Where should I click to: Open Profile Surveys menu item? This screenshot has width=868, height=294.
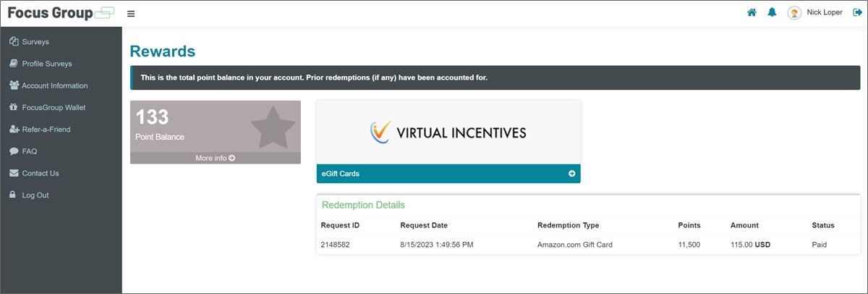(x=47, y=64)
